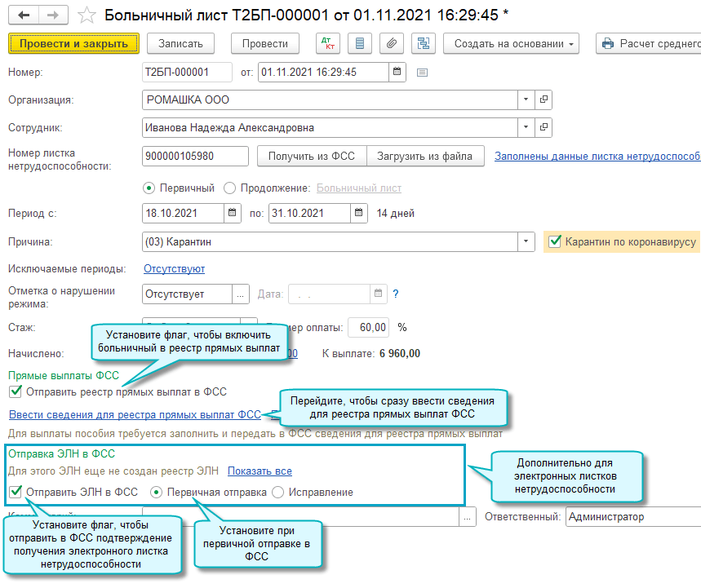Screen dimensions: 701x588
Task: Expand the Сотрудник dropdown list
Action: pos(526,127)
